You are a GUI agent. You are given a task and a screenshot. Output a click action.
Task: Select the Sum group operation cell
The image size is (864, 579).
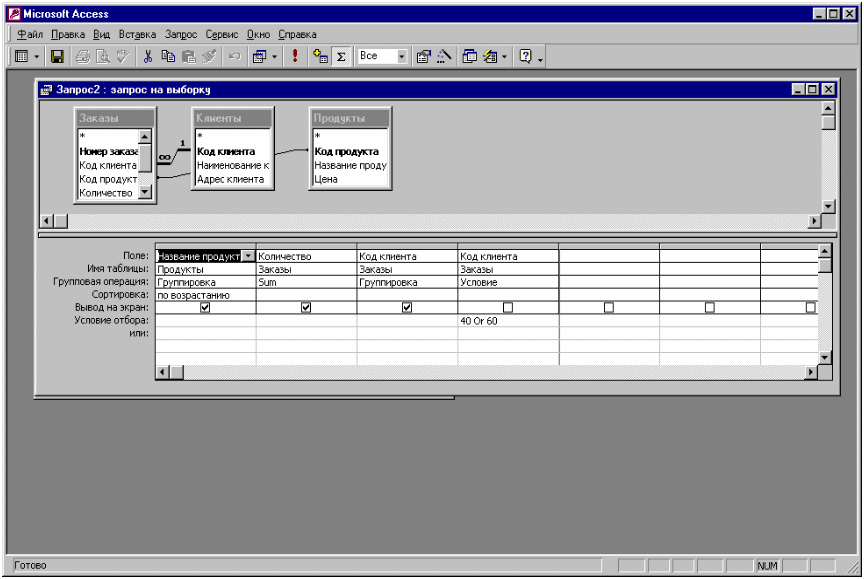[x=306, y=283]
